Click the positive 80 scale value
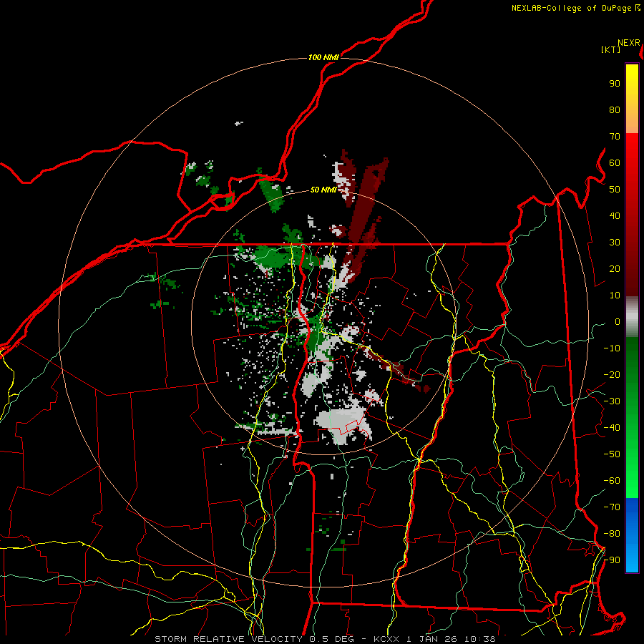Viewport: 644px width, 644px height. coord(615,110)
